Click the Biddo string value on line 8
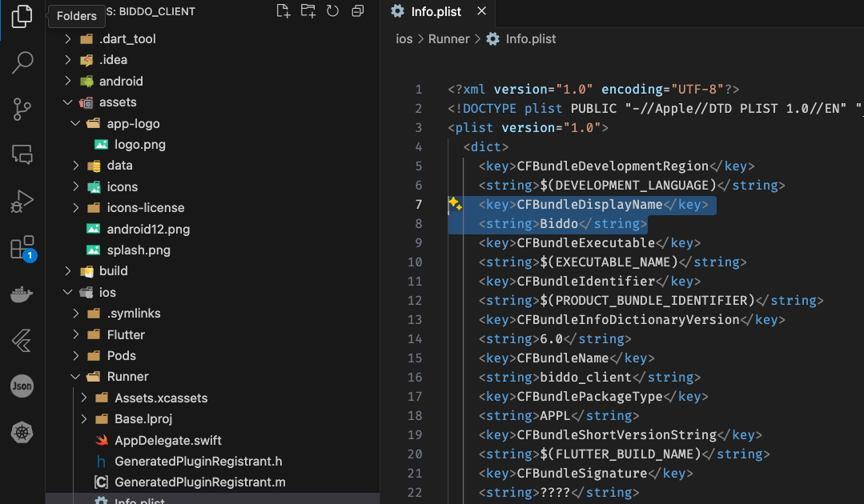The height and width of the screenshot is (504, 864). coord(559,223)
